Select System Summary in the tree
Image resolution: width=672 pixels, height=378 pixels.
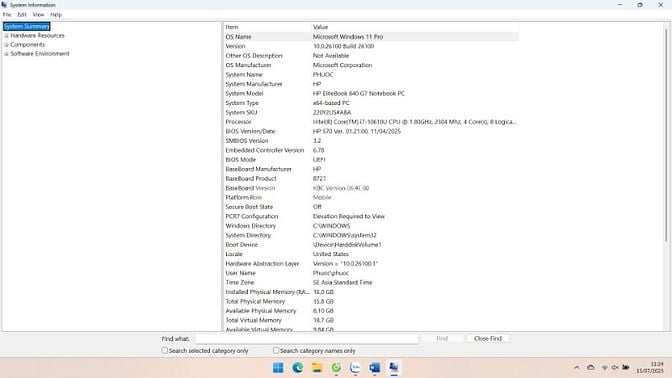[x=27, y=27]
